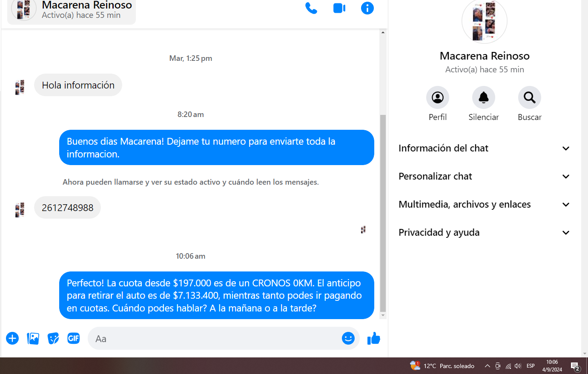Click the scroll-down arrow of the chat scrollbar
This screenshot has height=374, width=588.
[x=383, y=315]
